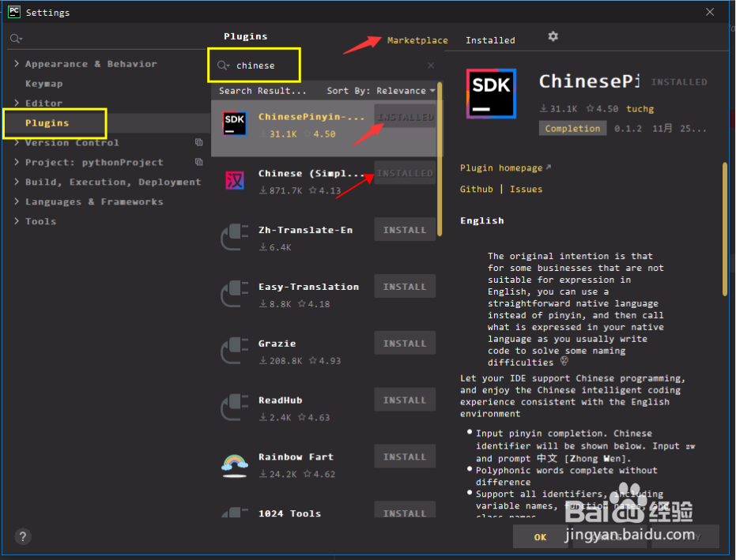Viewport: 736px width, 560px height.
Task: Install the Grazie plugin
Action: (x=405, y=344)
